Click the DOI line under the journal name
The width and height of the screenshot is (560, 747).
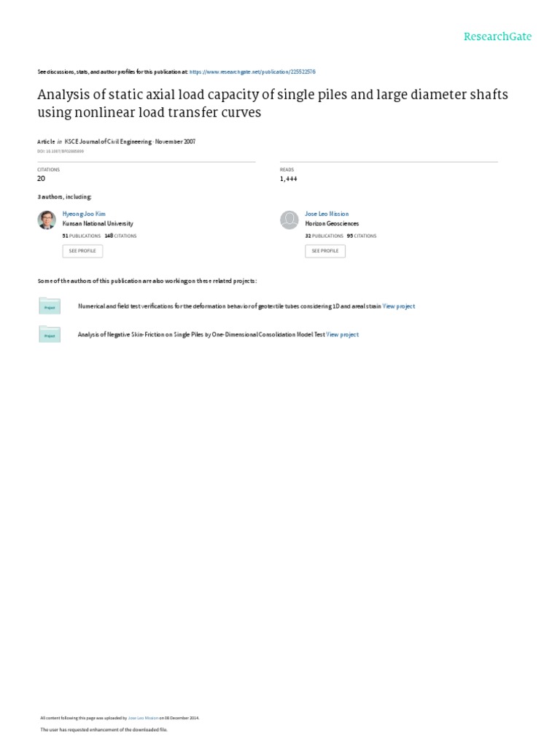[60, 151]
